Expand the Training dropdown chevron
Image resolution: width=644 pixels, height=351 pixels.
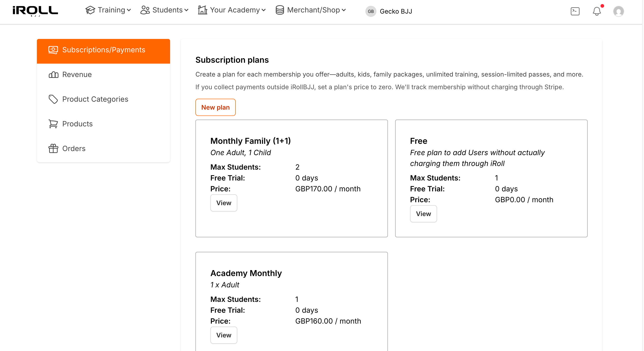[129, 10]
